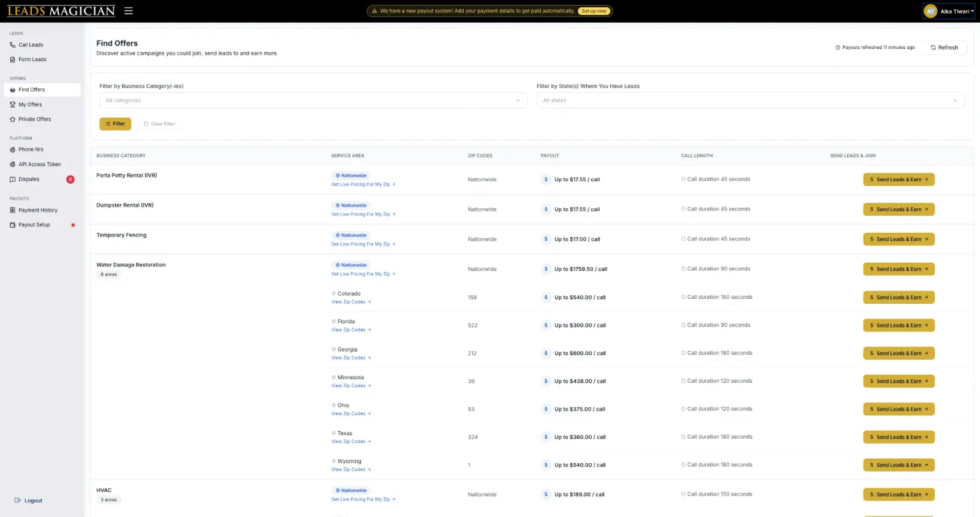Image resolution: width=980 pixels, height=517 pixels.
Task: Click the yellow Filter button
Action: (x=115, y=124)
